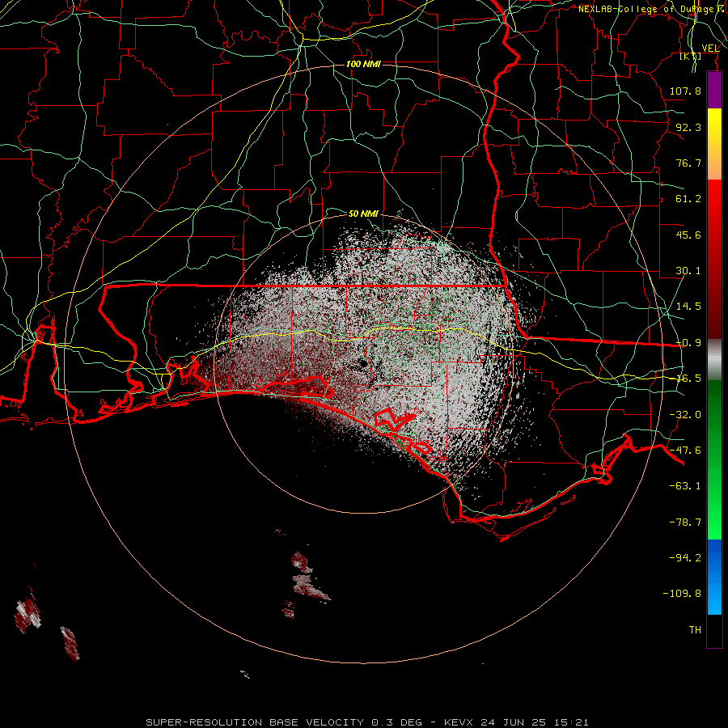
Task: Click the -78.7 velocity scale value
Action: [685, 523]
